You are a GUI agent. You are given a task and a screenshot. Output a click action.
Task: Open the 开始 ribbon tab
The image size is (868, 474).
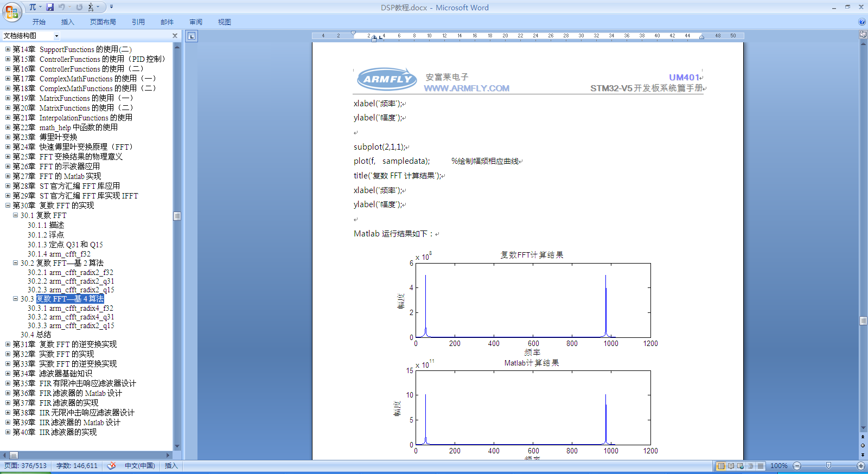coord(39,22)
